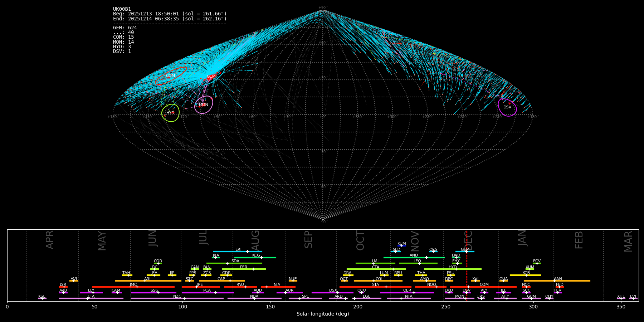644x322 pixels.
Task: Select the Beg: 20251213 18:50:01 line
Action: [170, 14]
